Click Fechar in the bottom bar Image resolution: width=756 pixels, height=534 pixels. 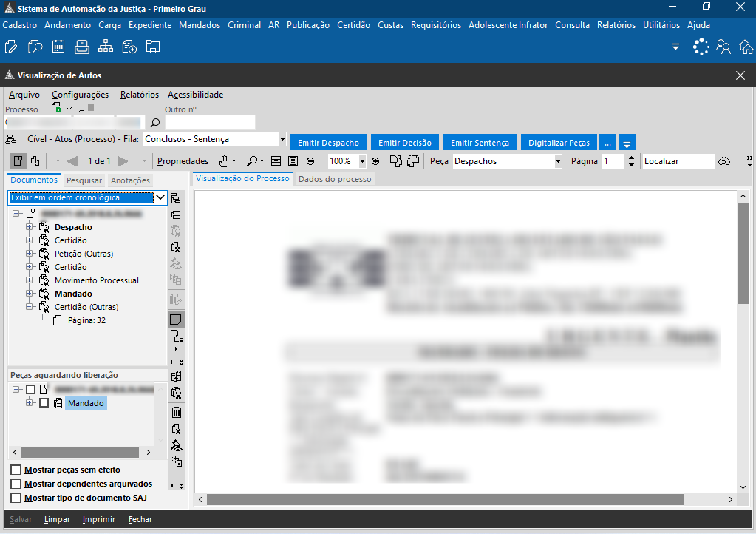pos(140,519)
